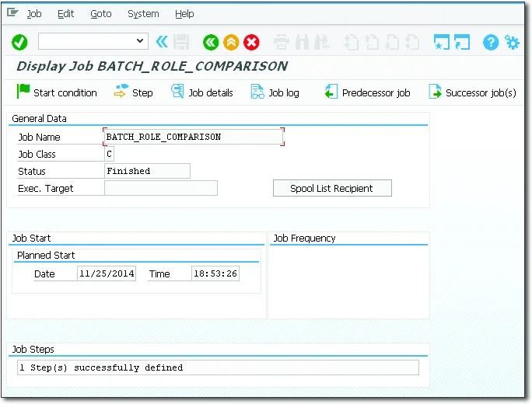
Task: Click the Previous Page icon
Action: coord(373,43)
